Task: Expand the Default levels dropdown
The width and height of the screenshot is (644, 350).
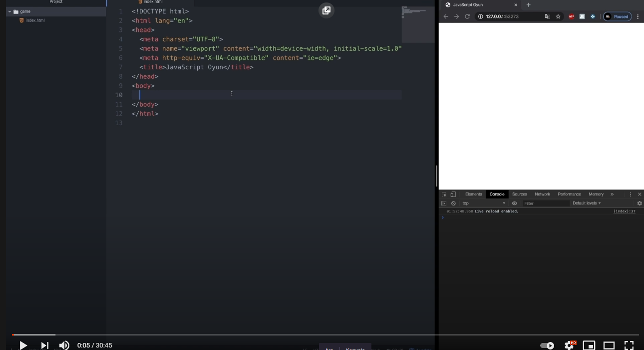Action: click(x=587, y=203)
